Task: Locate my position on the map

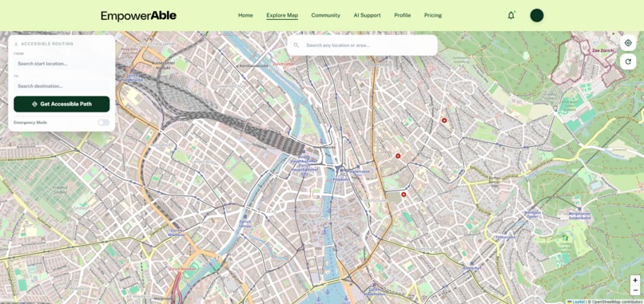Action: (628, 43)
